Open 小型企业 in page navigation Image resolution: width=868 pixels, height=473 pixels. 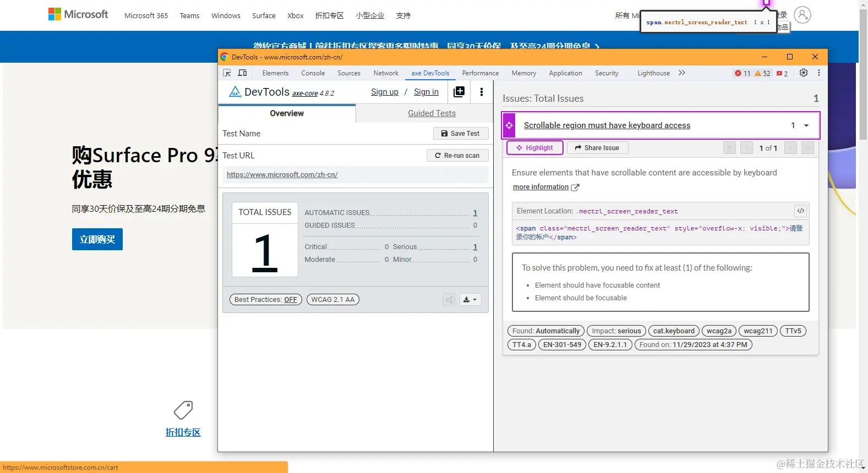tap(370, 15)
